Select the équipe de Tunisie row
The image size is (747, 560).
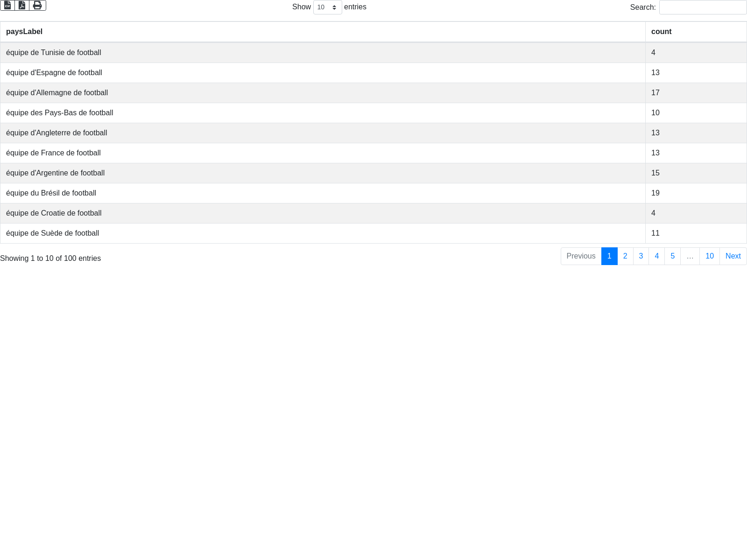click(54, 53)
